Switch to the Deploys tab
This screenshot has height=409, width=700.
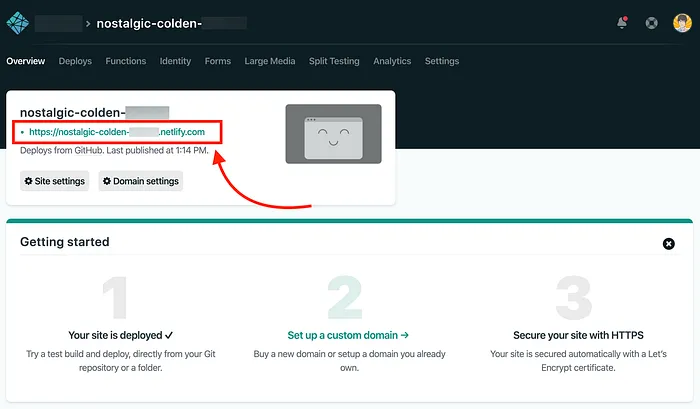pos(75,61)
